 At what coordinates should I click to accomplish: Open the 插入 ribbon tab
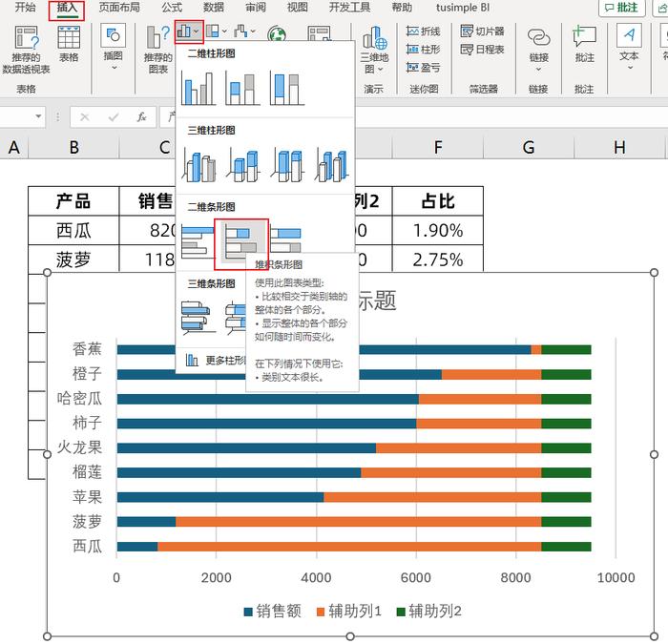tap(67, 8)
